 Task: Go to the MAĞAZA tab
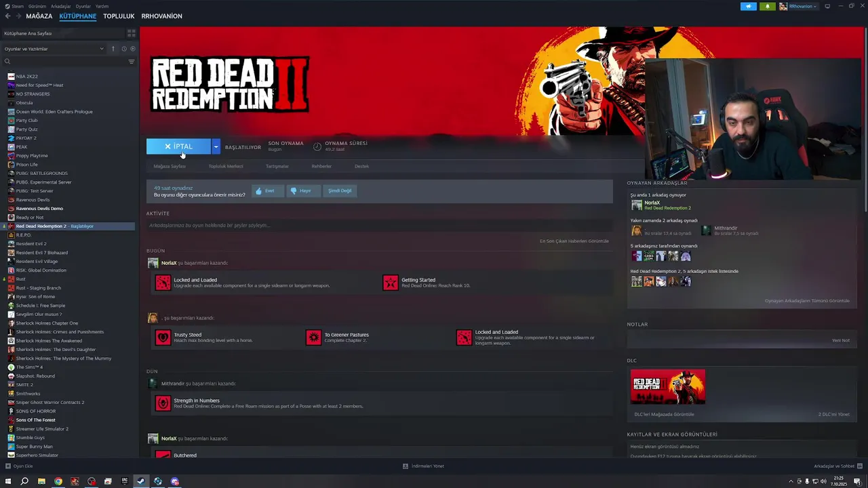pyautogui.click(x=39, y=16)
